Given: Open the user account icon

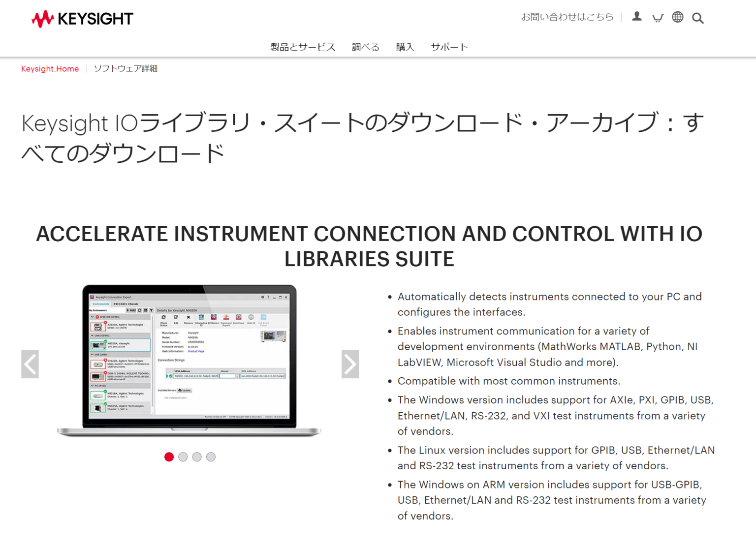Looking at the screenshot, I should pyautogui.click(x=637, y=16).
